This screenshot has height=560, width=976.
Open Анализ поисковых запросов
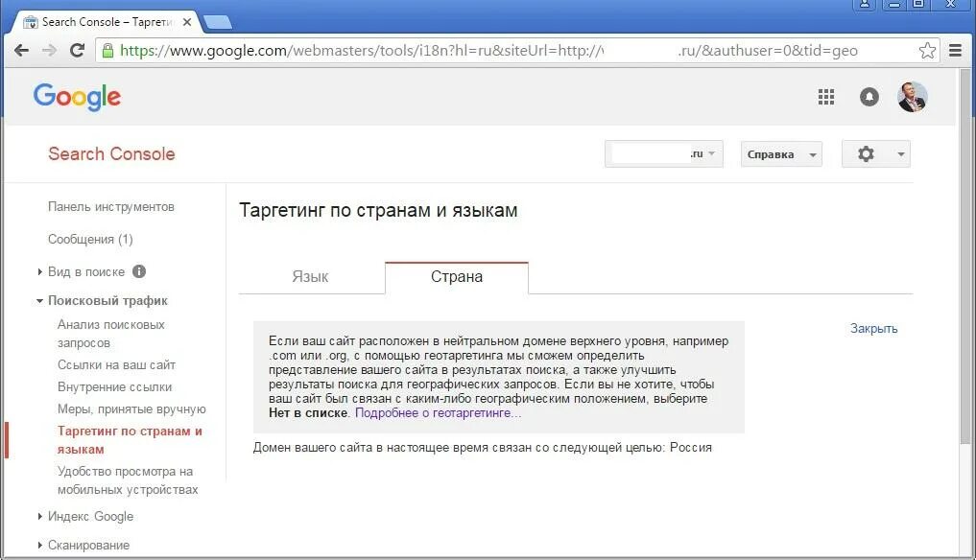[110, 334]
